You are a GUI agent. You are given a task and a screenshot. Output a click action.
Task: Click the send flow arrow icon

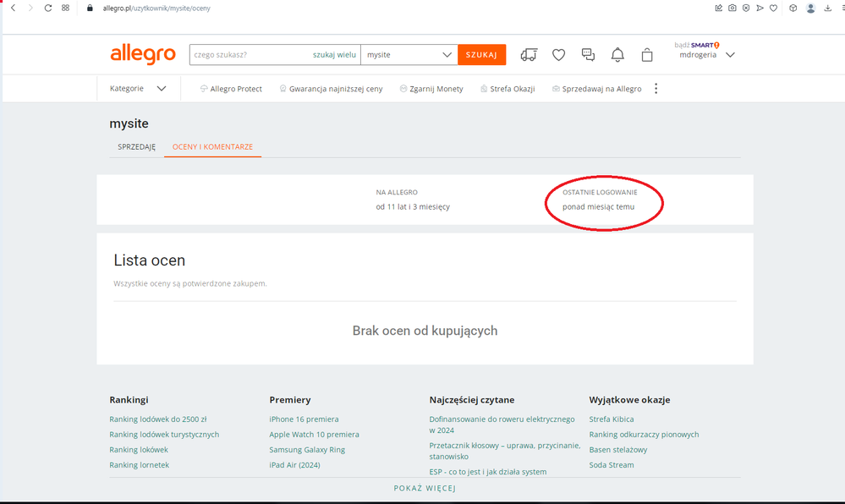pyautogui.click(x=760, y=8)
